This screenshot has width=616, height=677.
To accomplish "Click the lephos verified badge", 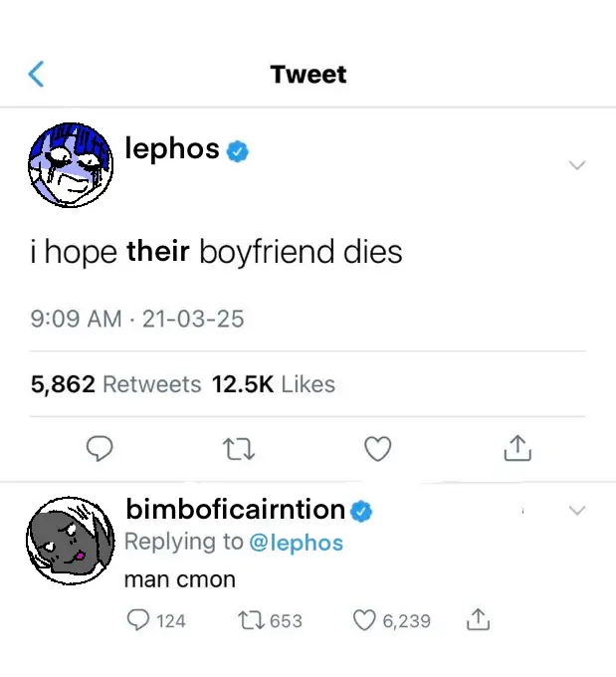I will [x=237, y=151].
